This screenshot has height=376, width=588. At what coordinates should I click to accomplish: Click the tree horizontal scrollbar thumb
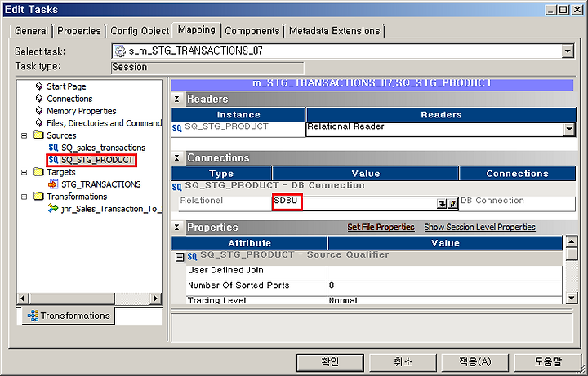pos(71,299)
